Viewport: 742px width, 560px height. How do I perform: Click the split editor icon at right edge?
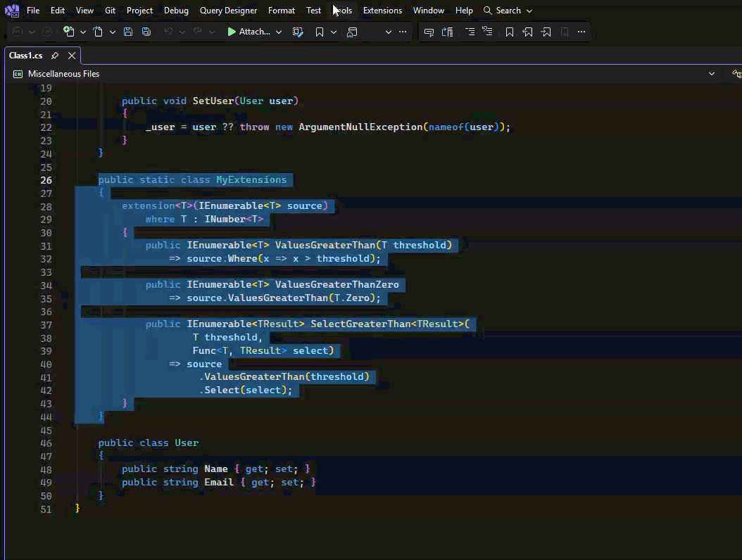pos(737,74)
